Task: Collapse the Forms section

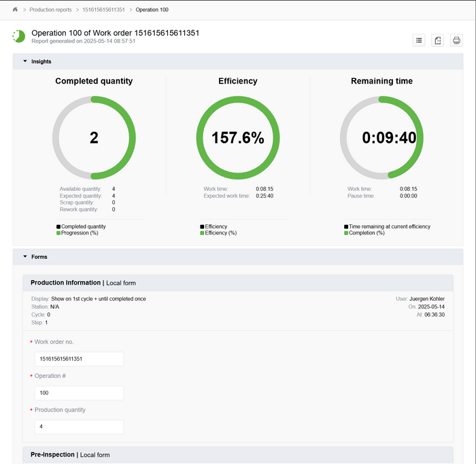Action: 26,257
